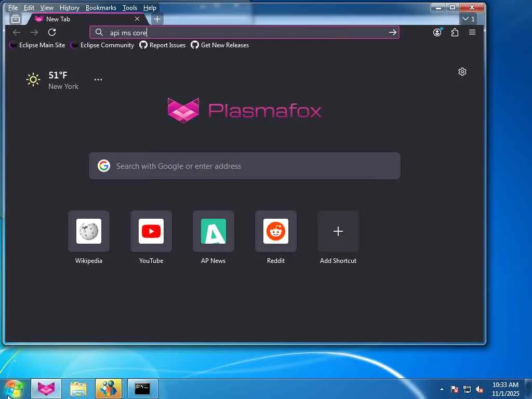Image resolution: width=532 pixels, height=399 pixels.
Task: Click the network tray icon
Action: coord(467,390)
